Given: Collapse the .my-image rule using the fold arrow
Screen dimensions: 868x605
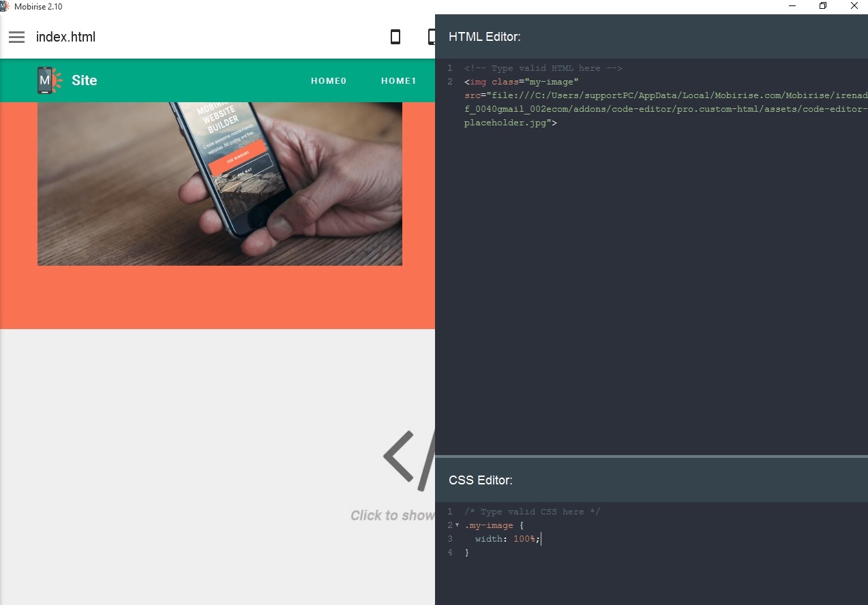Looking at the screenshot, I should click(457, 525).
